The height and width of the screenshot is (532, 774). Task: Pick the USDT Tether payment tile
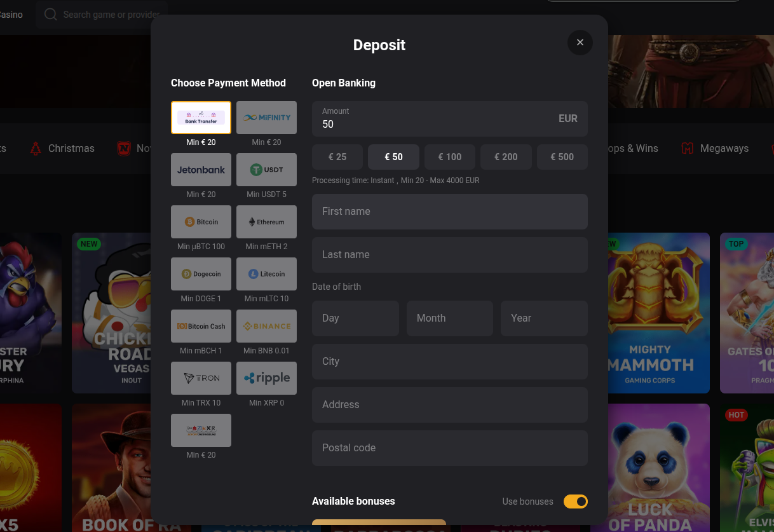[x=266, y=170]
